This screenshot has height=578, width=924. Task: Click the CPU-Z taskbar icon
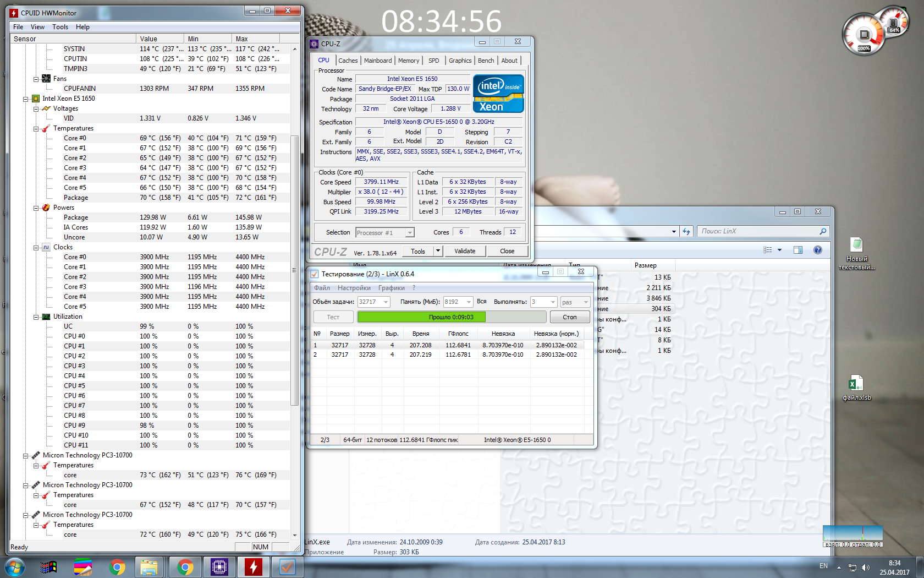219,567
